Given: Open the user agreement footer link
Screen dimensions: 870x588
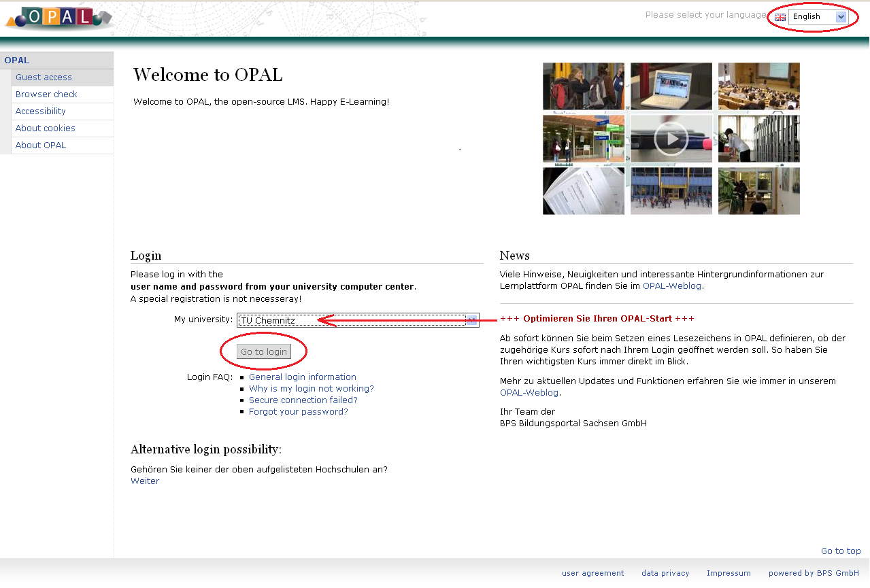Looking at the screenshot, I should (592, 573).
